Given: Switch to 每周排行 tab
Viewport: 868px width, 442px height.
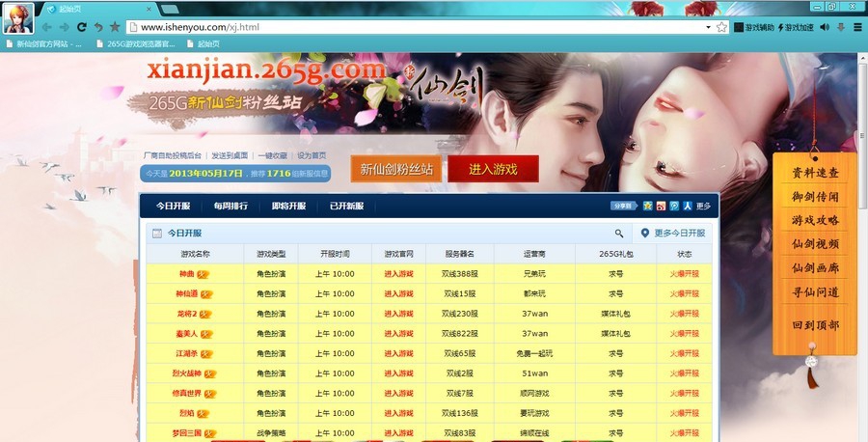Looking at the screenshot, I should tap(231, 206).
